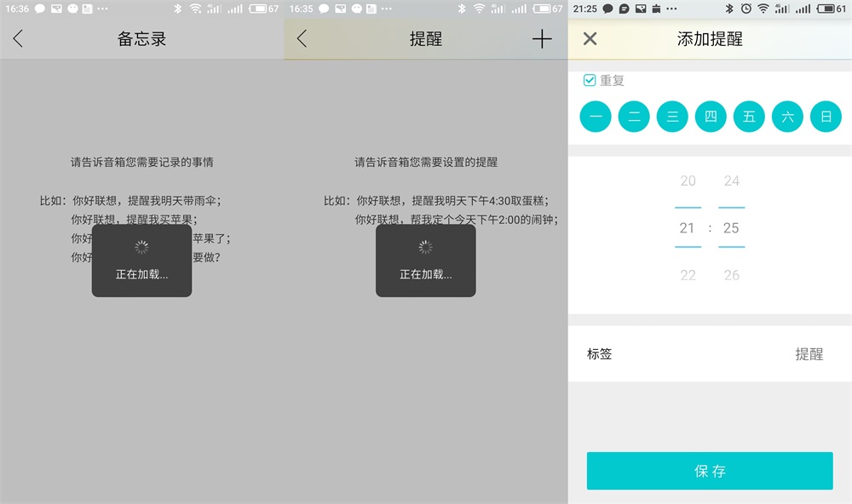
Task: Tap the Bluetooth icon in the status bar
Action: 729,9
